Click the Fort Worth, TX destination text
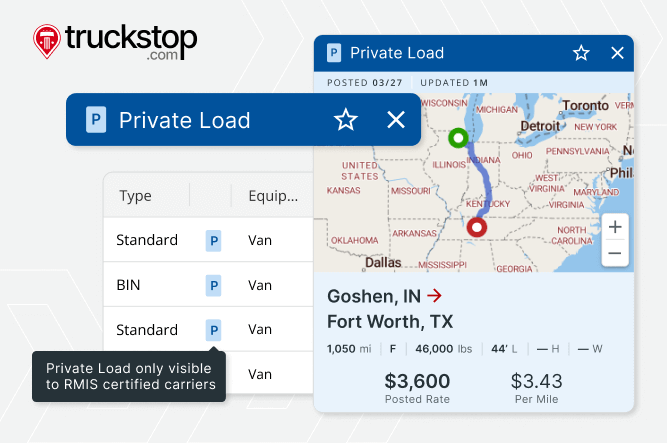The image size is (667, 443). coord(390,322)
